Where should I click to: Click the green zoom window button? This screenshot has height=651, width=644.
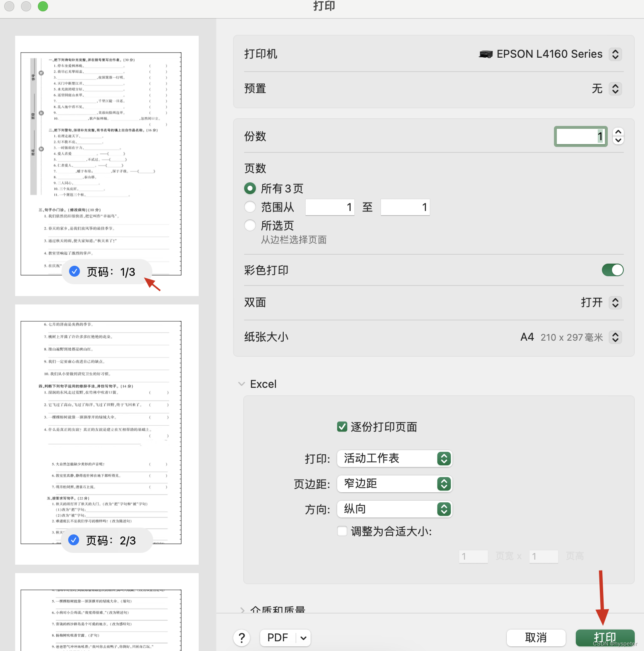43,6
